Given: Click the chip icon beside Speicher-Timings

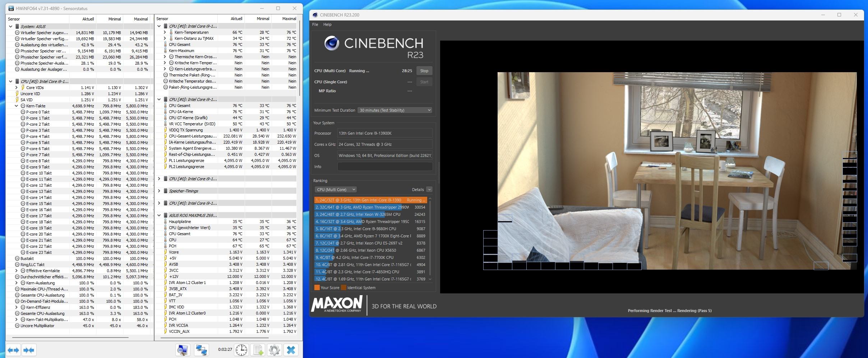Looking at the screenshot, I should (166, 191).
